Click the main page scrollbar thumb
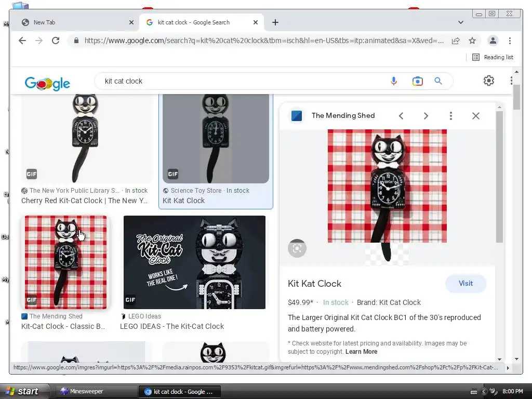 pyautogui.click(x=516, y=97)
